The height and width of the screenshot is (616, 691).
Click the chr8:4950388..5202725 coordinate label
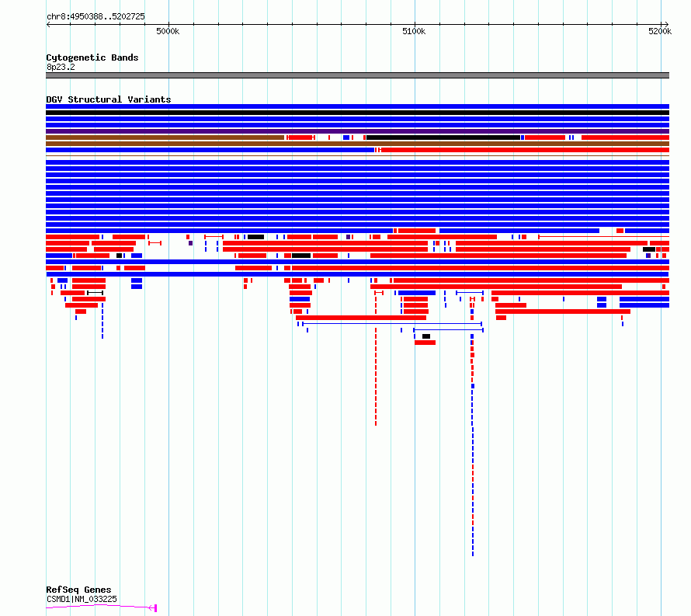click(x=95, y=16)
